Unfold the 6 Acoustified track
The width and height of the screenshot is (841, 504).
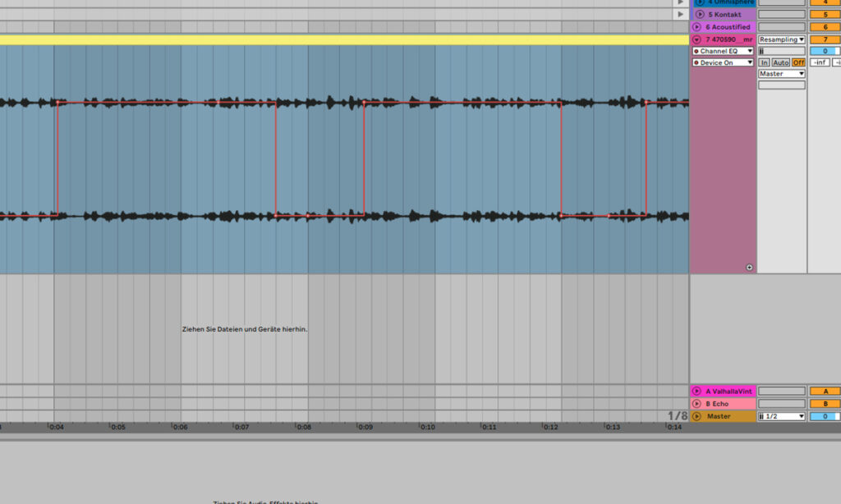click(696, 27)
